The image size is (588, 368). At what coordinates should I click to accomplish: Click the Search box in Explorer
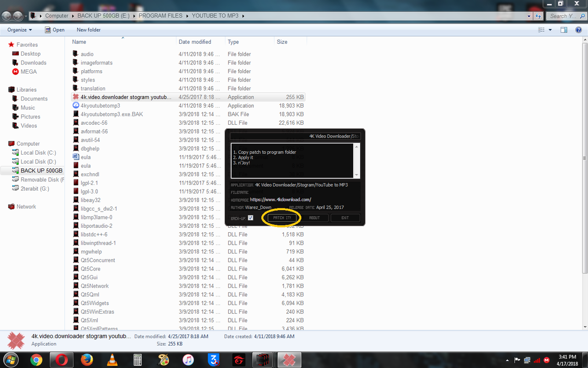[566, 16]
